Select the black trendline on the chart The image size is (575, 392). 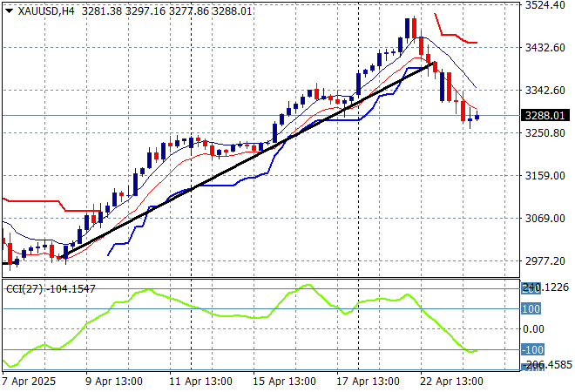tap(247, 159)
